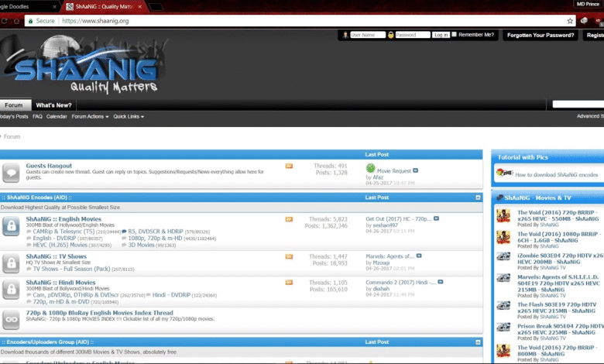This screenshot has width=604, height=364.
Task: Open Prison Break S05E04 720p post link
Action: (561, 329)
